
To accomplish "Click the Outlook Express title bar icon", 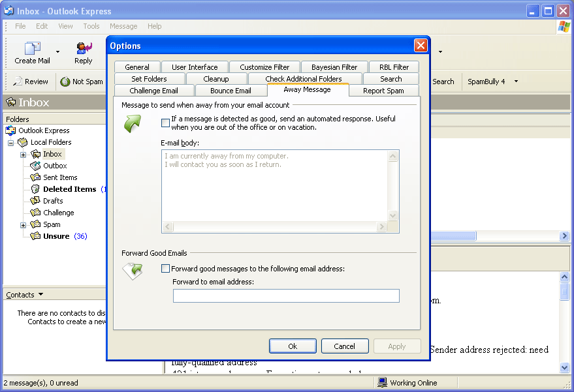I will click(8, 11).
